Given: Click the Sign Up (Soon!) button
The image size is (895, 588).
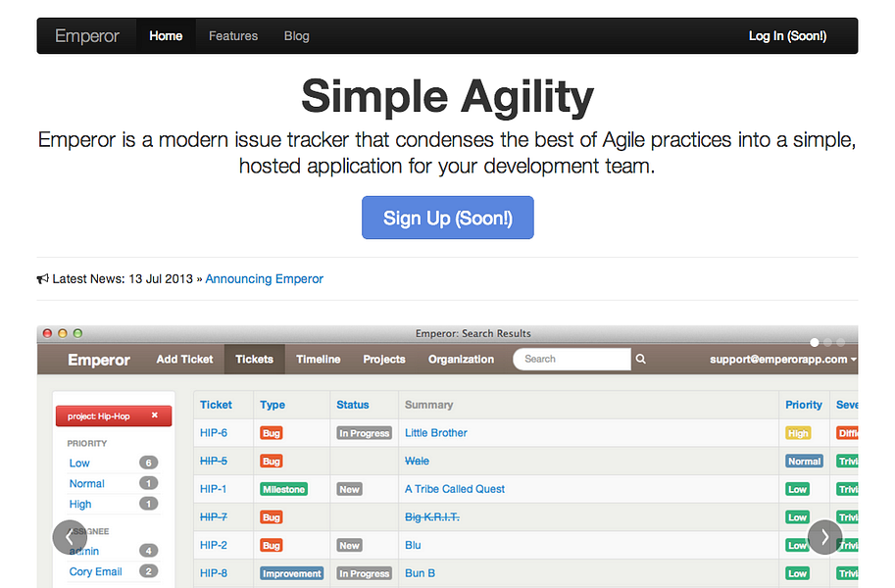Looking at the screenshot, I should pyautogui.click(x=447, y=218).
